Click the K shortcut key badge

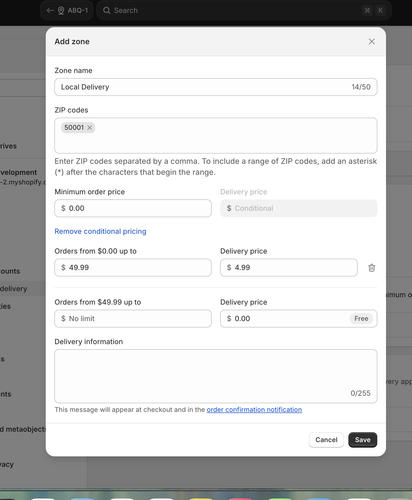[x=380, y=10]
